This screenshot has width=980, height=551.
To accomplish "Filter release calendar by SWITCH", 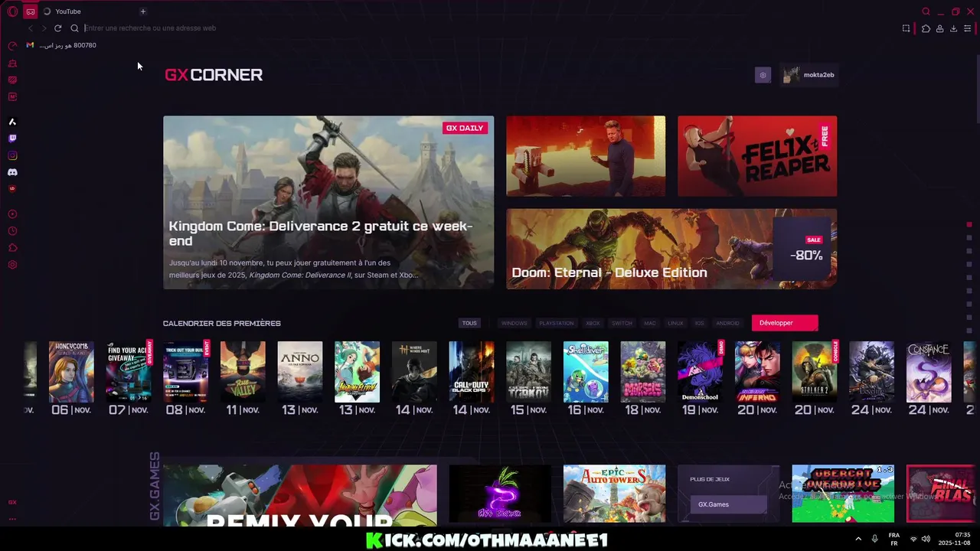I will click(622, 323).
